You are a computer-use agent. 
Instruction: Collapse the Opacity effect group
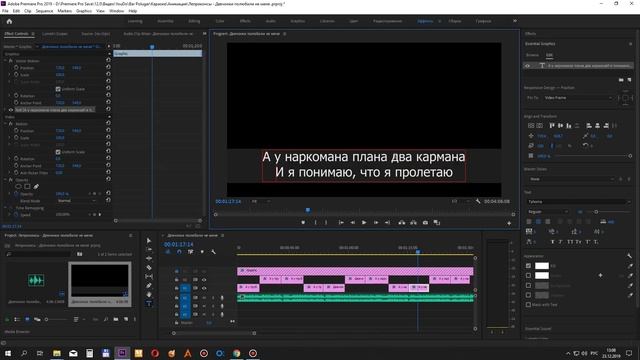[6, 180]
